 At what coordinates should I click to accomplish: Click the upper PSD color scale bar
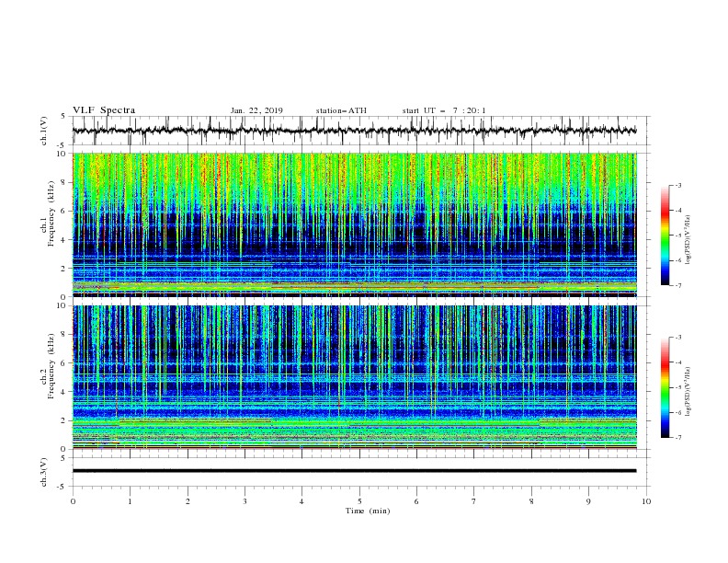(665, 236)
